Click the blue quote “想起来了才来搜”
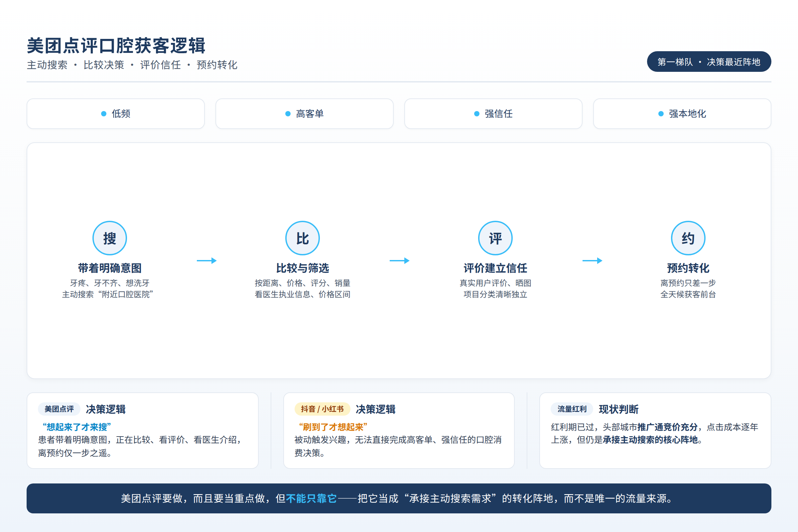This screenshot has width=798, height=532. click(77, 427)
